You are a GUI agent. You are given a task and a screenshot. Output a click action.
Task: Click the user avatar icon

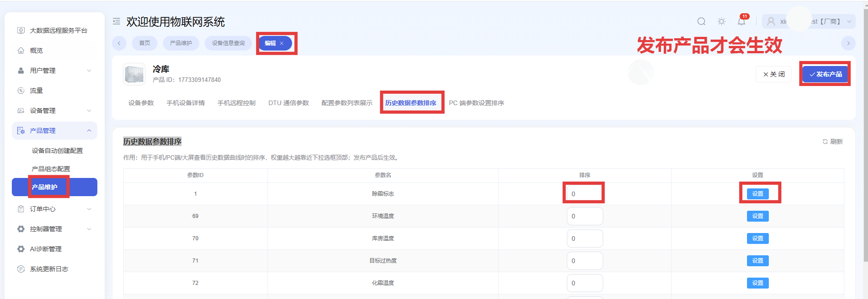(771, 21)
